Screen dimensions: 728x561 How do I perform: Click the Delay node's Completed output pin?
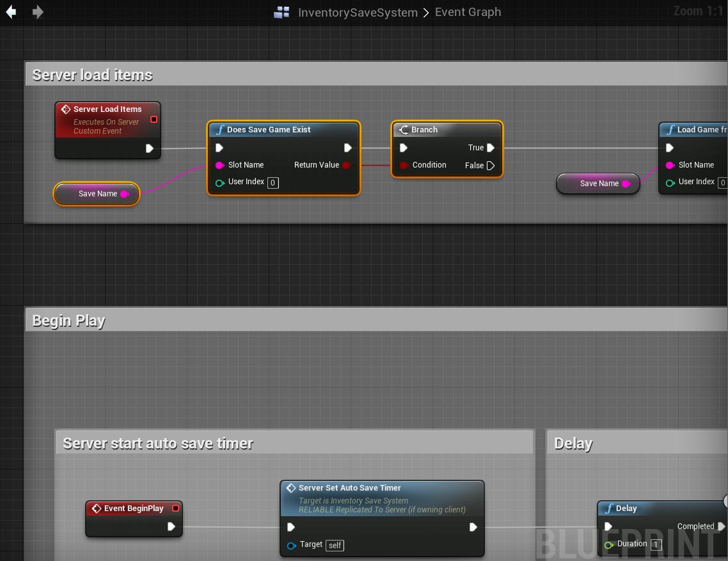coord(722,526)
